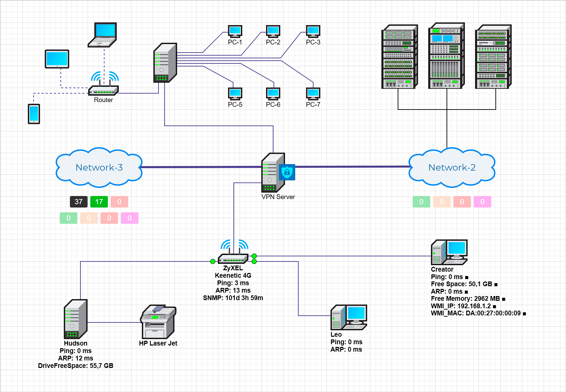The width and height of the screenshot is (566, 392).
Task: Click the 'HP Laser Jet' label
Action: coord(158,343)
